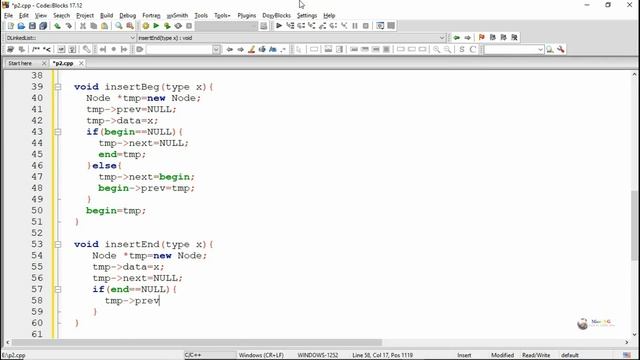Open the debugging windows icon
This screenshot has height=360, width=640.
pyautogui.click(x=380, y=26)
